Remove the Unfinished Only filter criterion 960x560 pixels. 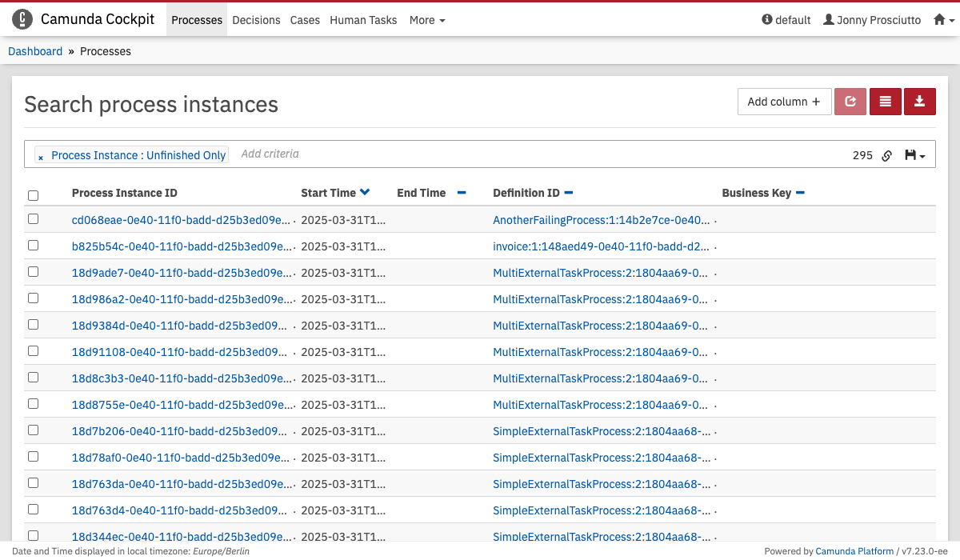point(41,157)
